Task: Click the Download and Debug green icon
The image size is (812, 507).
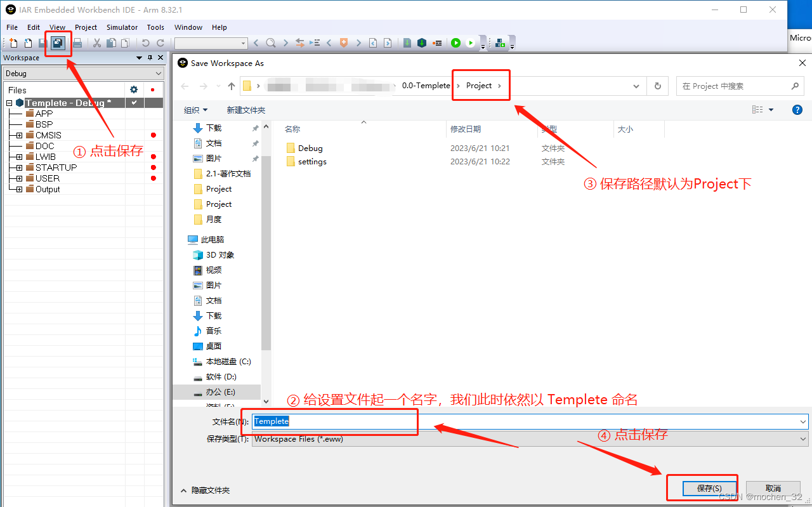Action: click(455, 43)
